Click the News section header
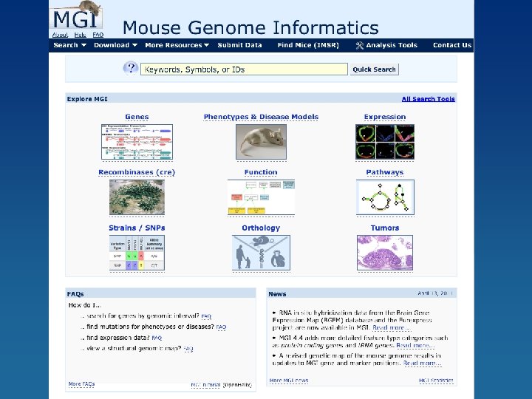This screenshot has height=399, width=532. (277, 294)
